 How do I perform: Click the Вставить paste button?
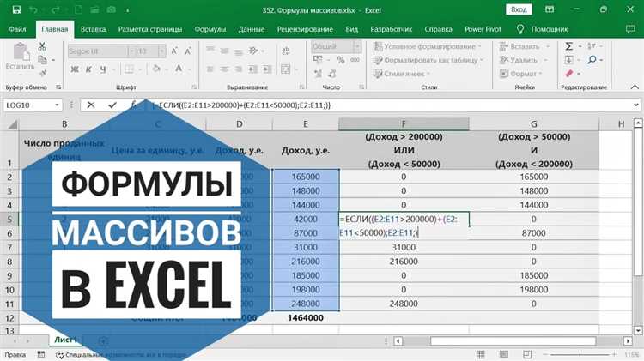click(20, 57)
